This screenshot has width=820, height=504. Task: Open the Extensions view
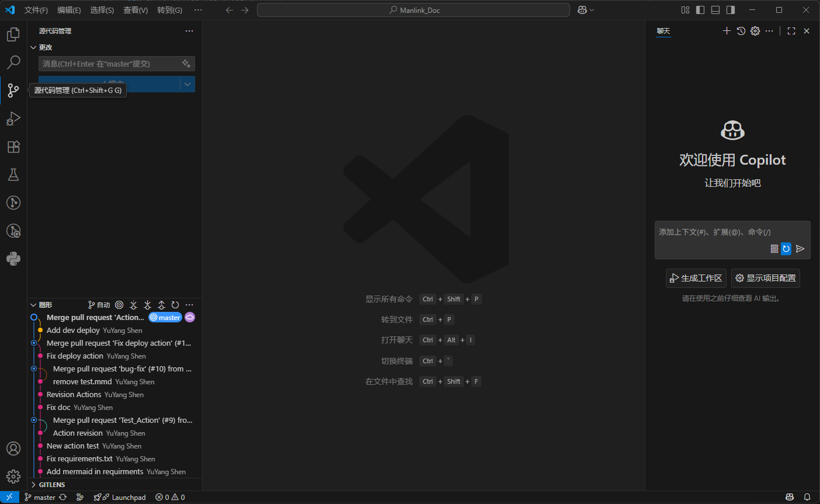click(13, 147)
